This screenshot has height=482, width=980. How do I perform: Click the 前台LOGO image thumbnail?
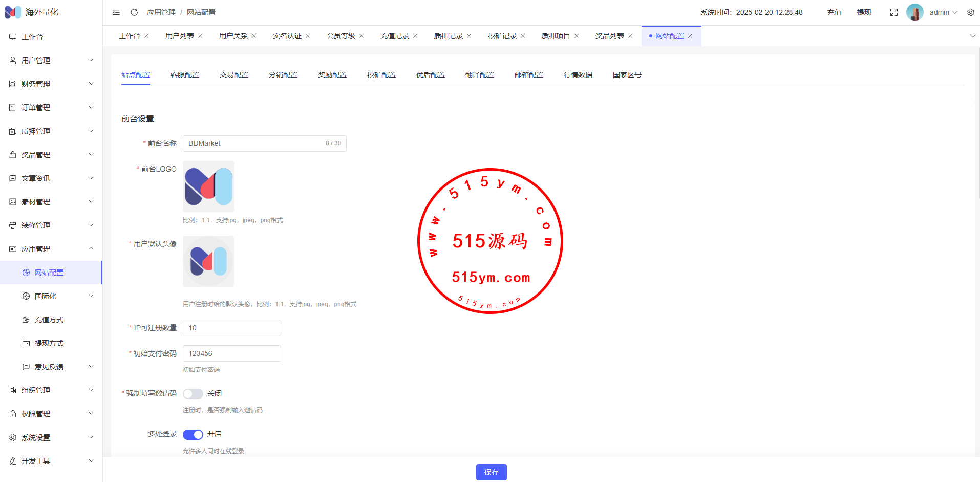point(208,186)
